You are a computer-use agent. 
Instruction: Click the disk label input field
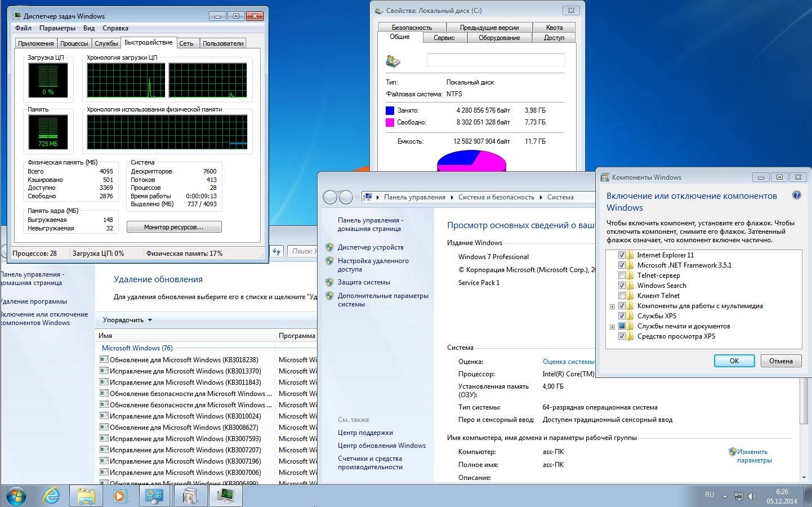click(x=496, y=60)
